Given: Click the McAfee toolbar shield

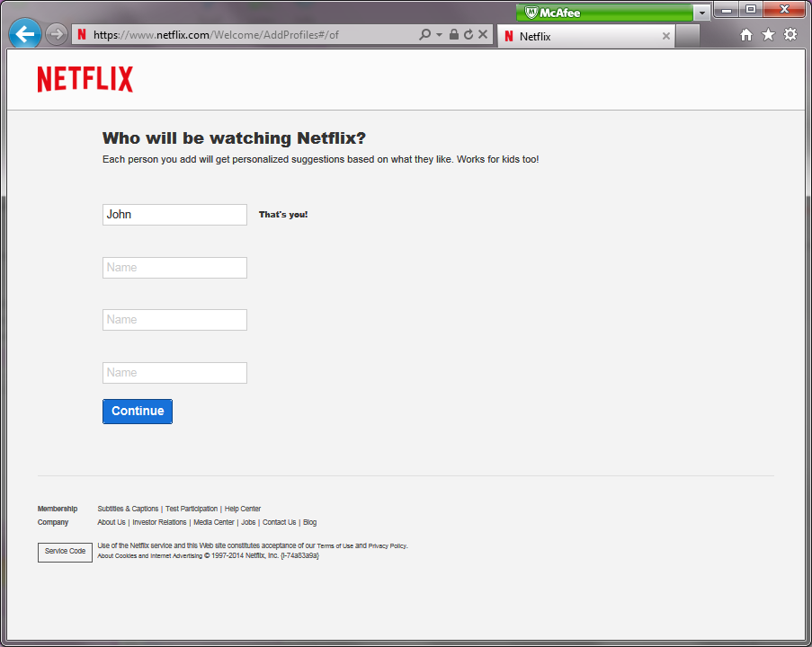Looking at the screenshot, I should [531, 13].
